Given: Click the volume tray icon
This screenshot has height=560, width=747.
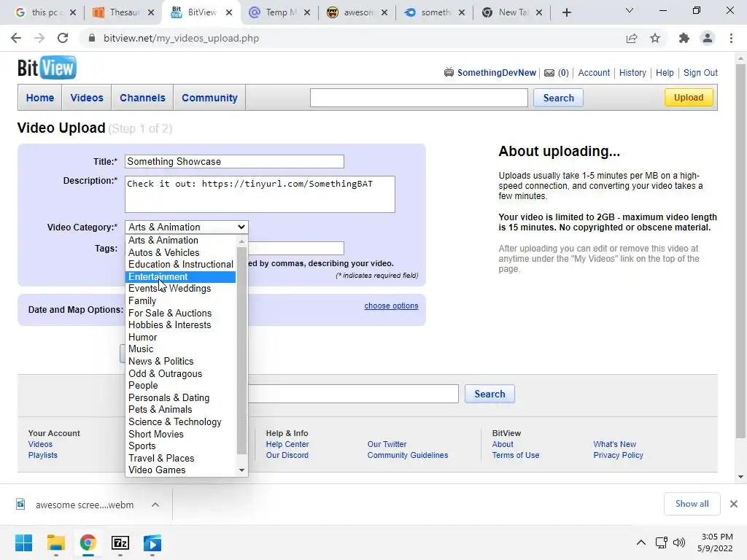Looking at the screenshot, I should point(679,542).
